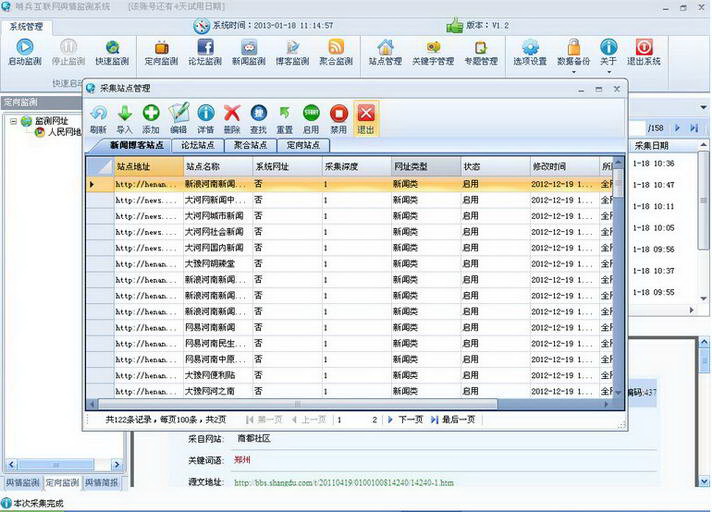
Task: Open dropdown arrow at right panel top
Action: (x=703, y=108)
